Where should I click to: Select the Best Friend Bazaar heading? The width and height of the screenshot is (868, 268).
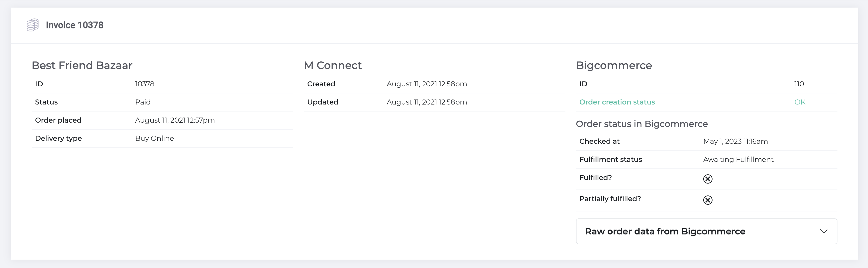click(x=82, y=65)
